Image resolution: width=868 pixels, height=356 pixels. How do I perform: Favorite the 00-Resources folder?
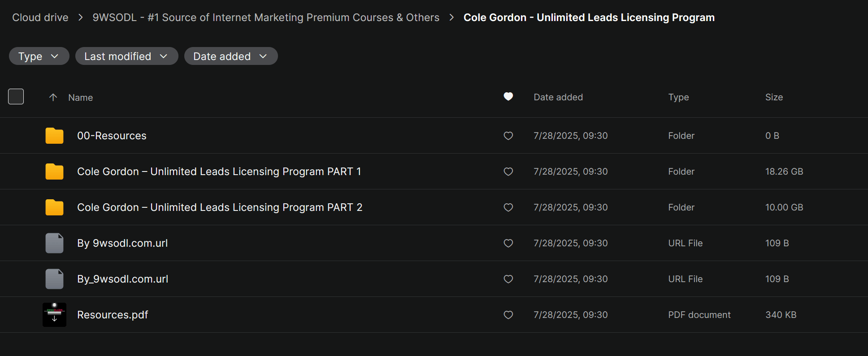coord(508,136)
